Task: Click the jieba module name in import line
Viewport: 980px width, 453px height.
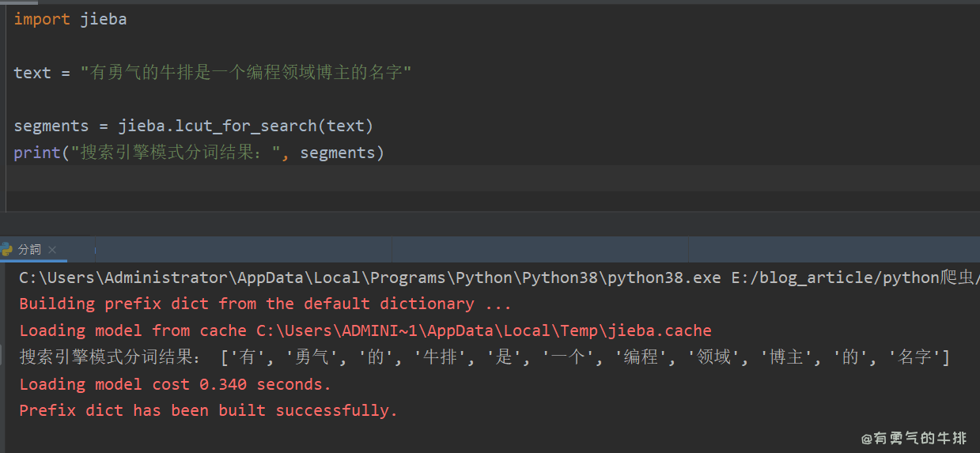Action: pos(103,19)
